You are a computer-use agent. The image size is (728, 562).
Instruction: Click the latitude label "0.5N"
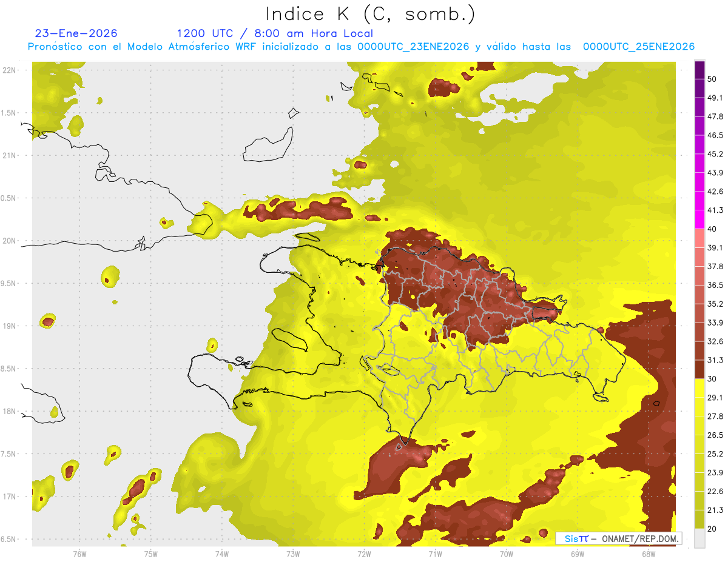coord(9,198)
